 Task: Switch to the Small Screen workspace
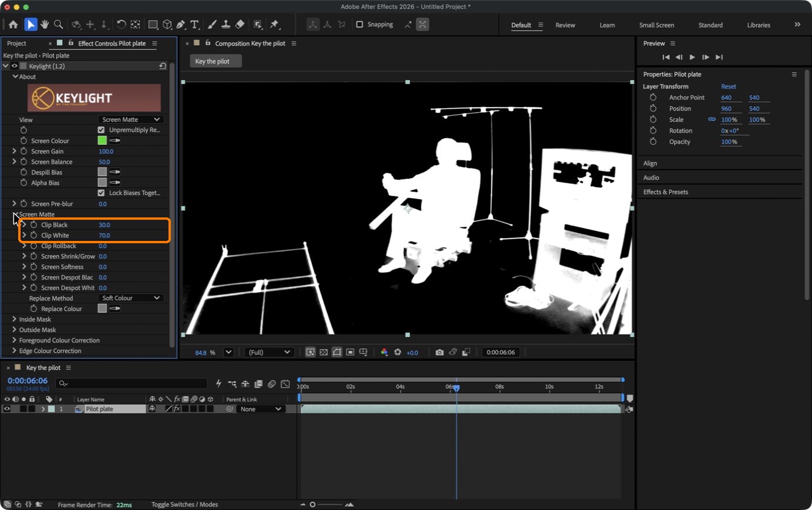[656, 25]
